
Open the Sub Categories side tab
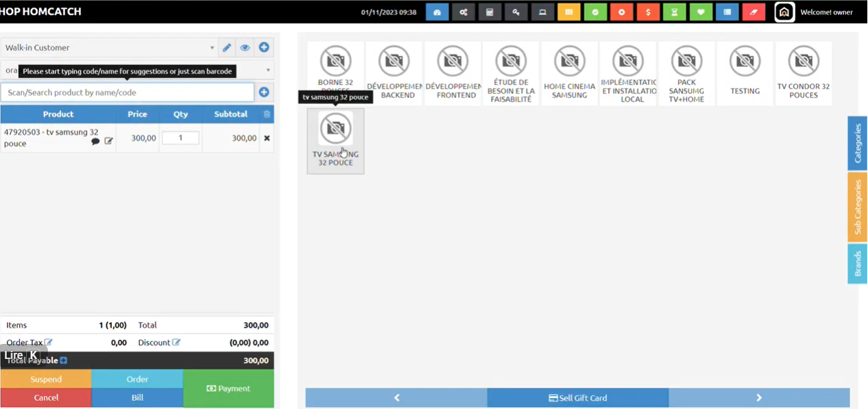857,208
